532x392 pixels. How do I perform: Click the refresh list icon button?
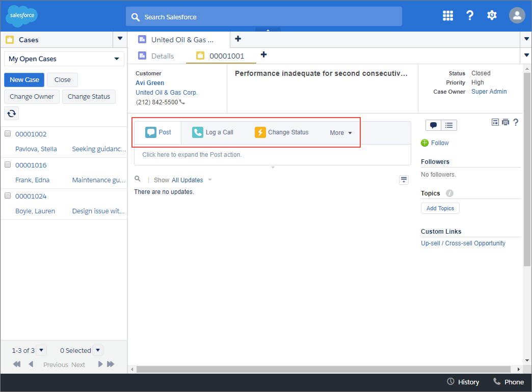coord(12,113)
